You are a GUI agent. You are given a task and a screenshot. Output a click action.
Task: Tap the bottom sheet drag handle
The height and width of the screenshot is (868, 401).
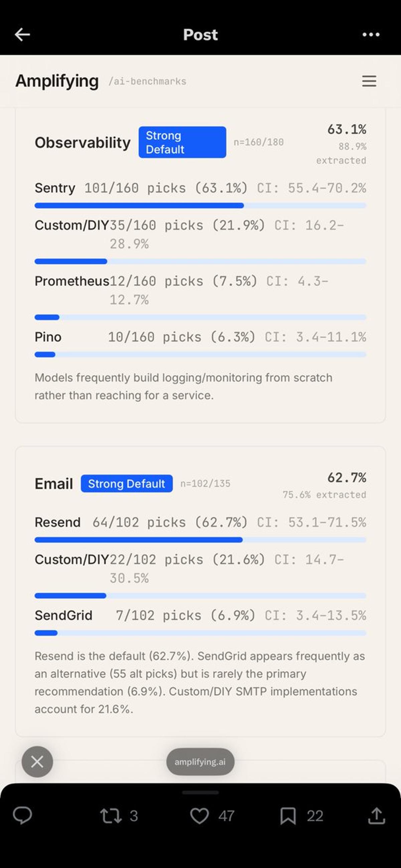pyautogui.click(x=200, y=793)
